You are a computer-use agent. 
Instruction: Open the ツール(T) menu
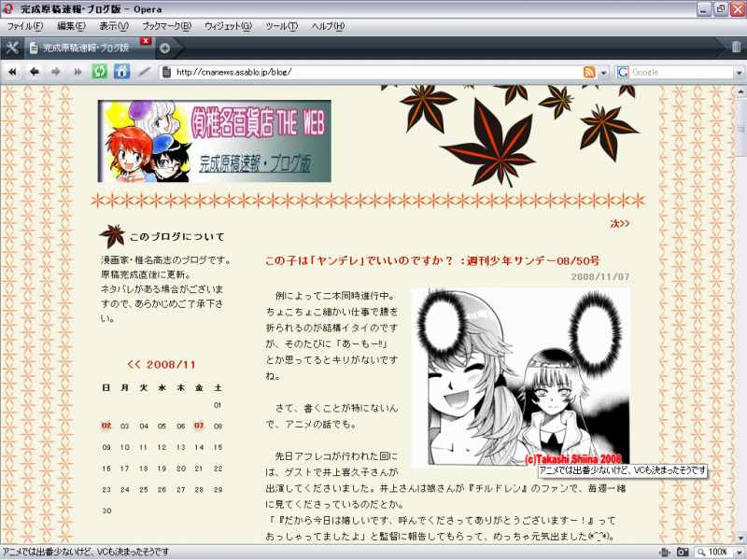pyautogui.click(x=282, y=26)
